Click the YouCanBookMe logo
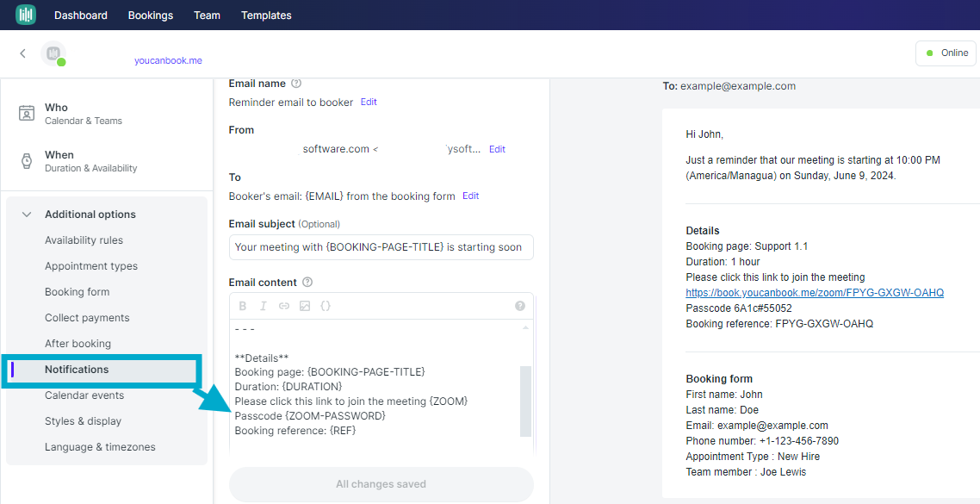This screenshot has height=504, width=980. [x=26, y=15]
